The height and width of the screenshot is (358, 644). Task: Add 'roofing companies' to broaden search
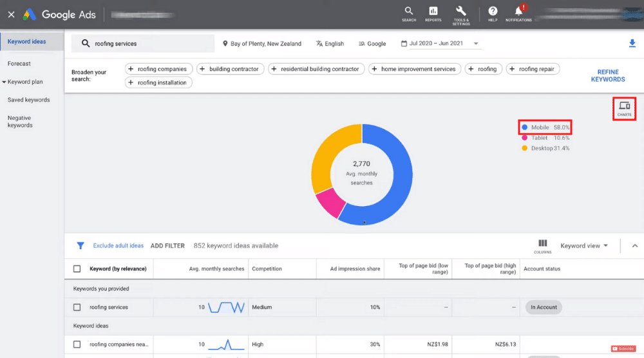coord(158,69)
